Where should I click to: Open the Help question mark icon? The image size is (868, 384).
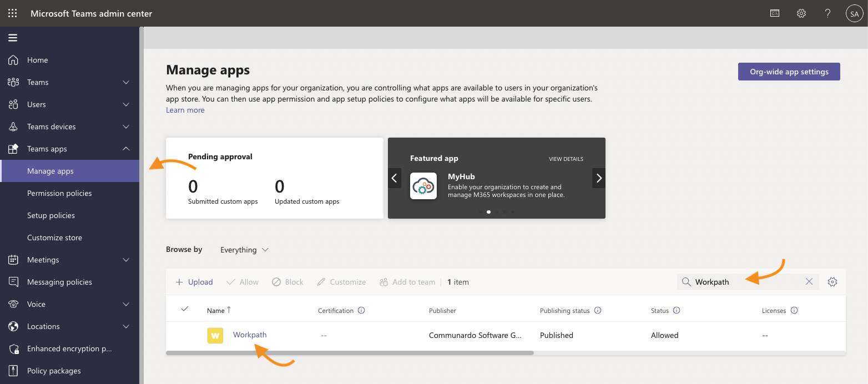tap(827, 13)
